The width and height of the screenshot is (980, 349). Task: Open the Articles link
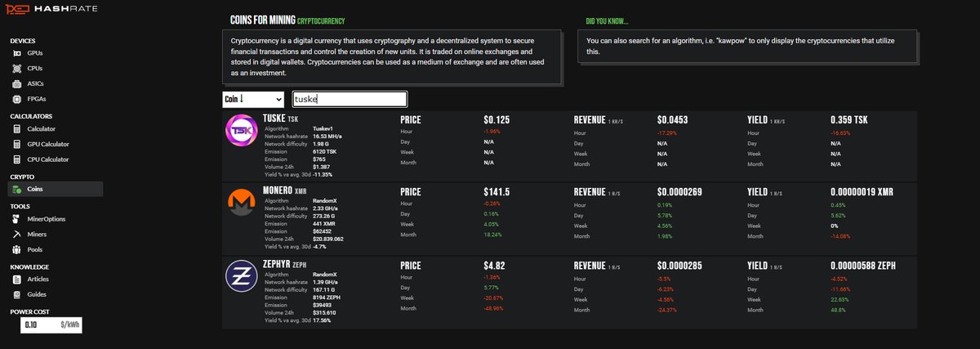[38, 280]
